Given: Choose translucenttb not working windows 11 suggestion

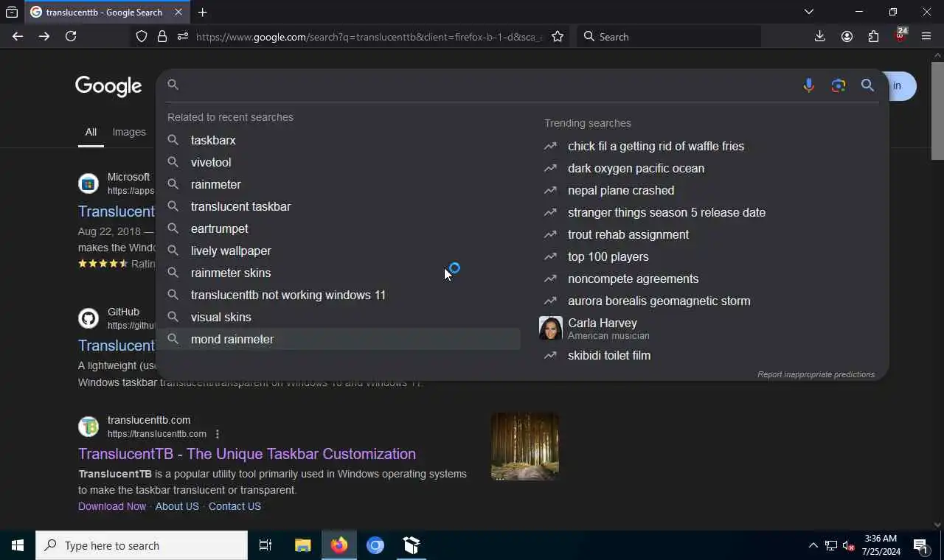Looking at the screenshot, I should [339, 295].
